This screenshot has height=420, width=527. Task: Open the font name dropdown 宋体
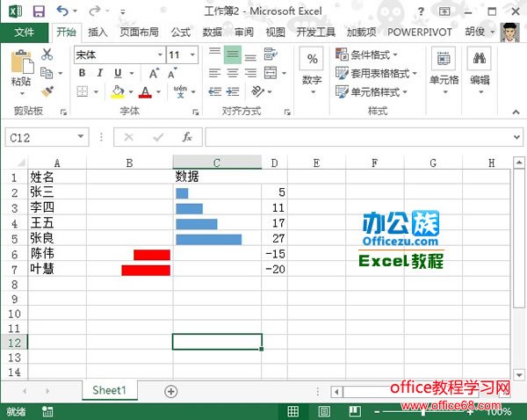(x=160, y=54)
